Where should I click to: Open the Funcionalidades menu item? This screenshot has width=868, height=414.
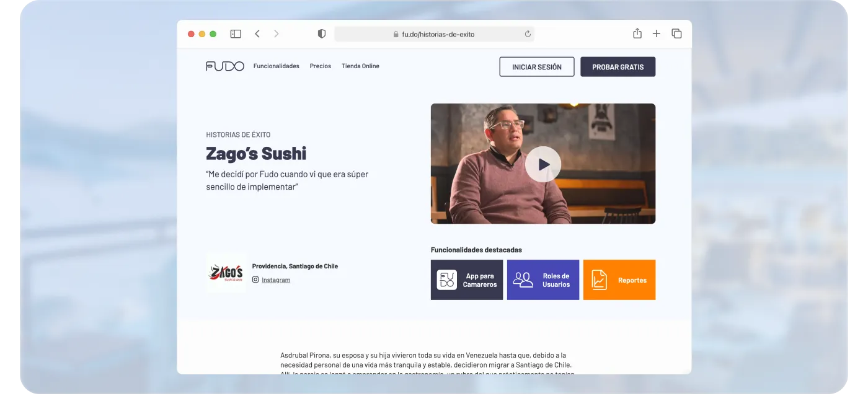tap(276, 66)
